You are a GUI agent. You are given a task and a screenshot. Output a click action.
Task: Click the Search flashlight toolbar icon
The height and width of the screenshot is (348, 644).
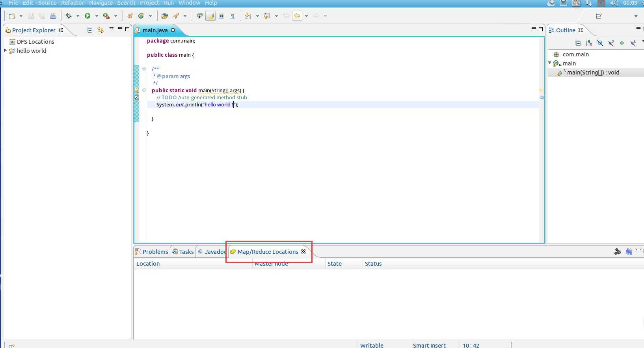click(x=176, y=16)
